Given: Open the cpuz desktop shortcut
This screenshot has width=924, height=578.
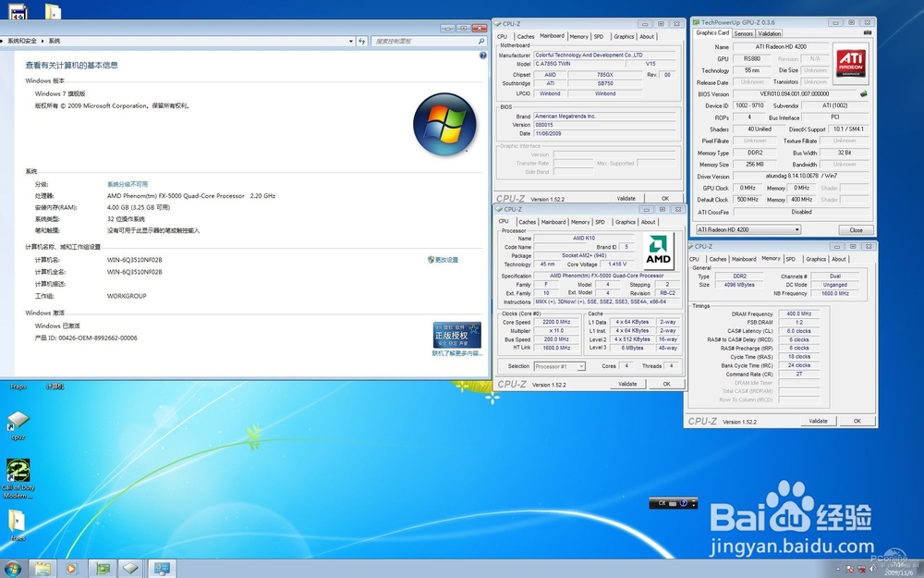Looking at the screenshot, I should (x=18, y=425).
